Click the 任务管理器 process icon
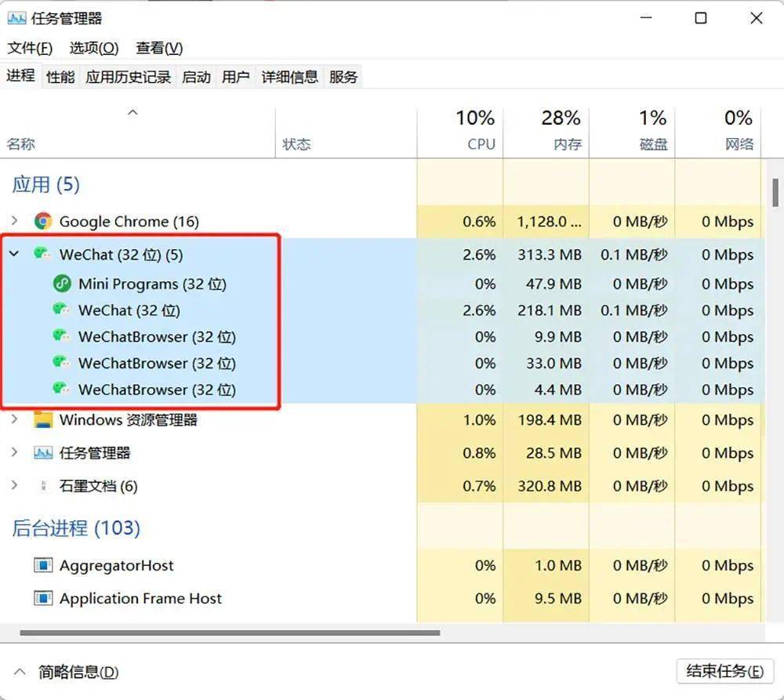This screenshot has height=700, width=784. [x=42, y=452]
